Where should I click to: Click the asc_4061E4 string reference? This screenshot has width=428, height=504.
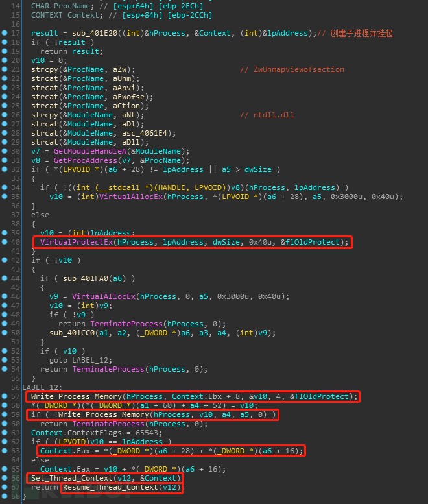click(x=145, y=133)
